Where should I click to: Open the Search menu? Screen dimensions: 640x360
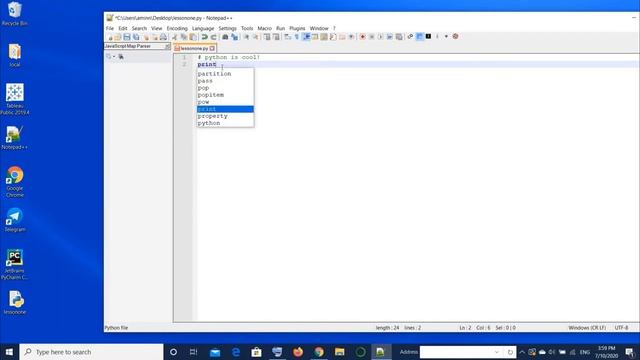(x=139, y=29)
